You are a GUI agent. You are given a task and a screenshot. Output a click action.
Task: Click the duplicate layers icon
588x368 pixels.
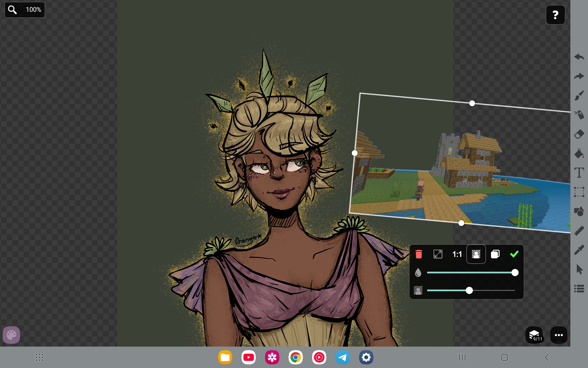tap(495, 254)
